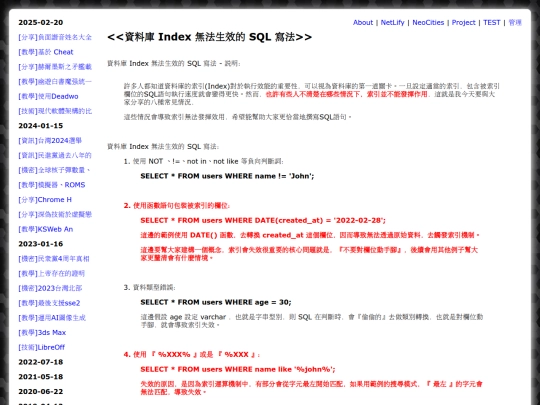This screenshot has width=540, height=405.
Task: Go to the Project page link
Action: click(x=463, y=22)
